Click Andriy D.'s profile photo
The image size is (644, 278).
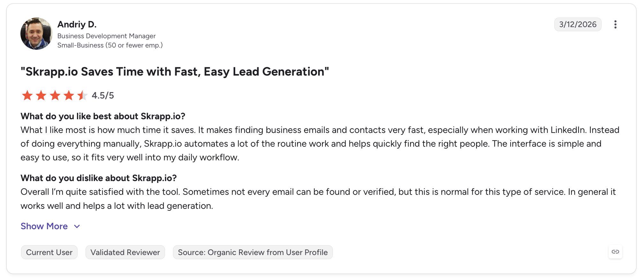click(36, 33)
